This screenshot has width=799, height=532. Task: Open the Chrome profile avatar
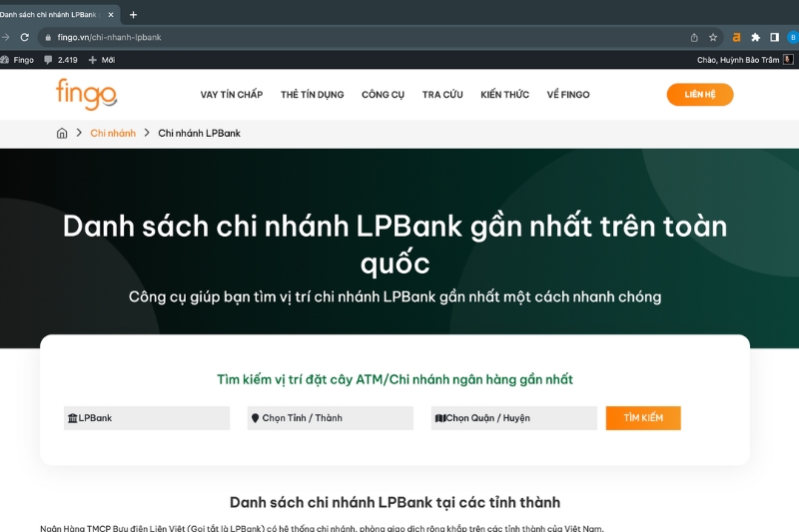click(793, 37)
